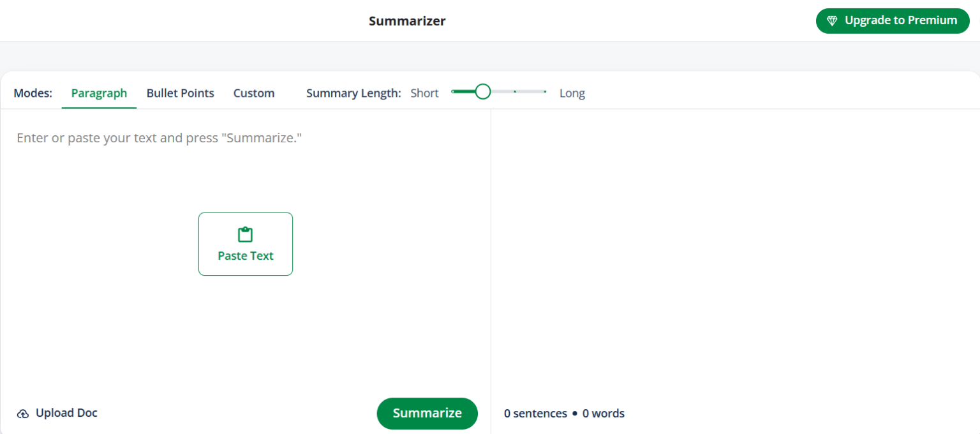Switch to Bullet Points mode
980x434 pixels.
pos(180,93)
